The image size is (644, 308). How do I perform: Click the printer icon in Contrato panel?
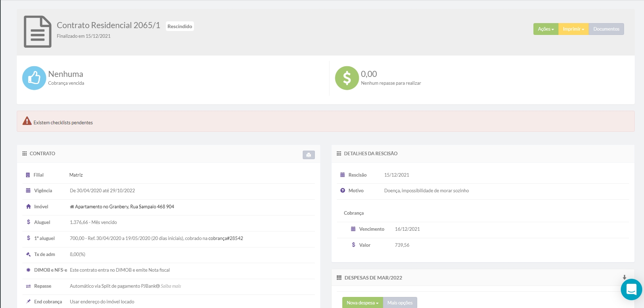pyautogui.click(x=308, y=155)
